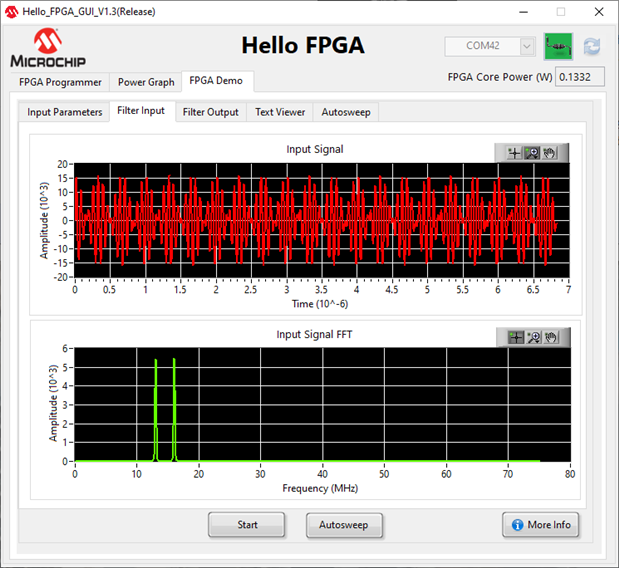Click the Hello_FPGA app icon in title bar
Screen dimensions: 619x568
coord(11,12)
